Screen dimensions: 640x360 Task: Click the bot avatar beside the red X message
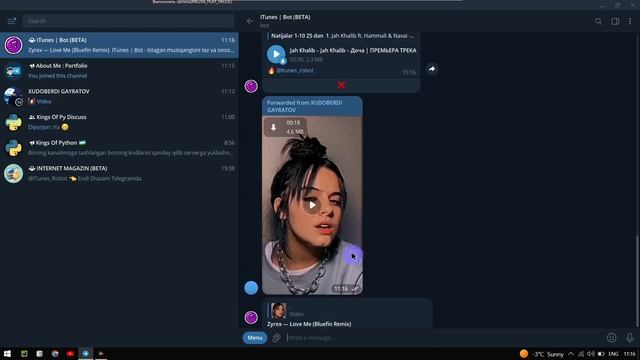pos(251,86)
